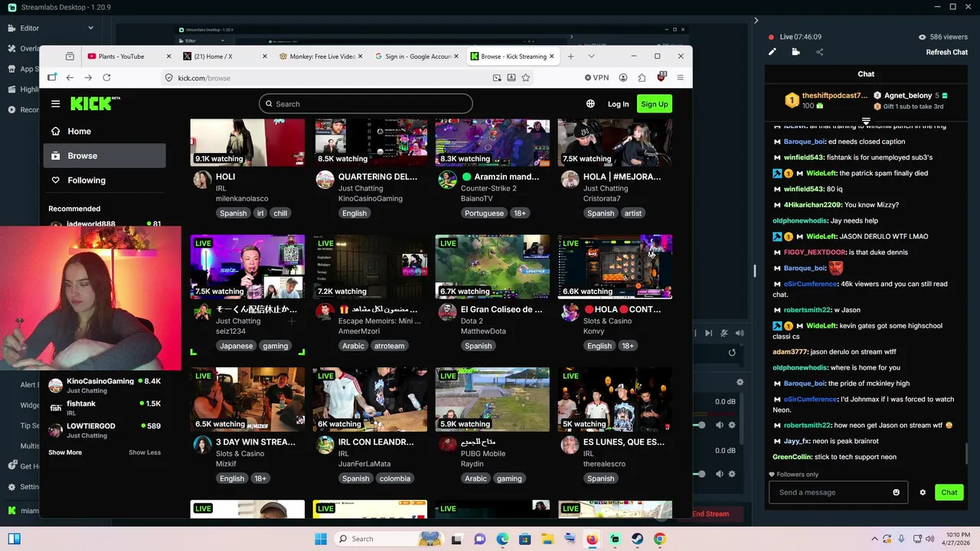Switch to Sign in - Google Account tab
980x551 pixels.
418,56
